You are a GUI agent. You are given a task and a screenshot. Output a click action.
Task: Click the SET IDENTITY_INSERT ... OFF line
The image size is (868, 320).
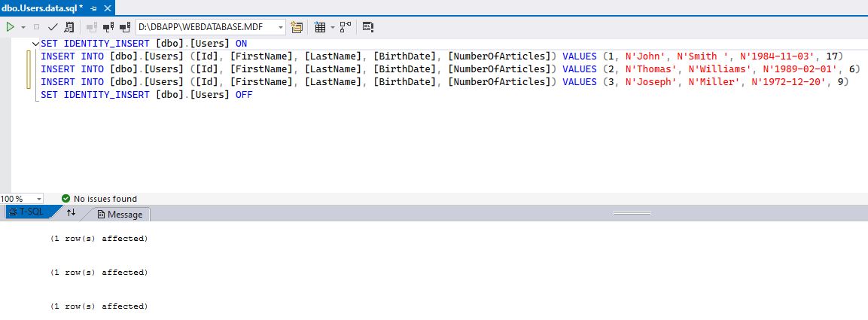point(147,95)
